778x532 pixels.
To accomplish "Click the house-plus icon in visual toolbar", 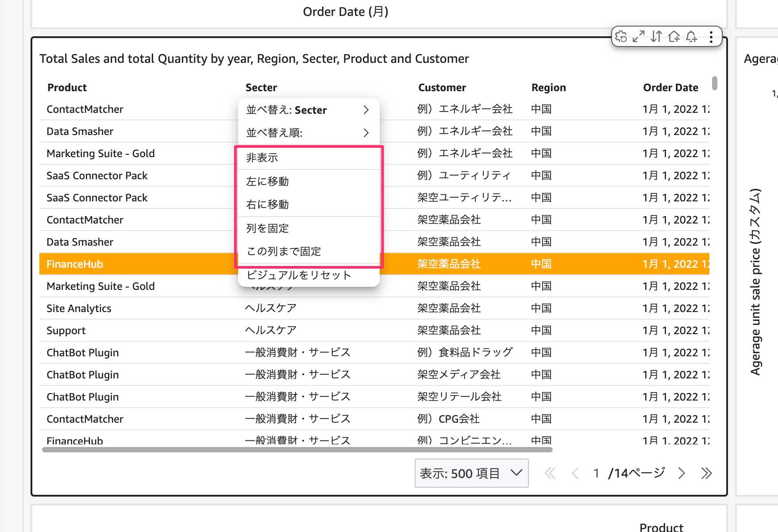I will click(x=674, y=36).
